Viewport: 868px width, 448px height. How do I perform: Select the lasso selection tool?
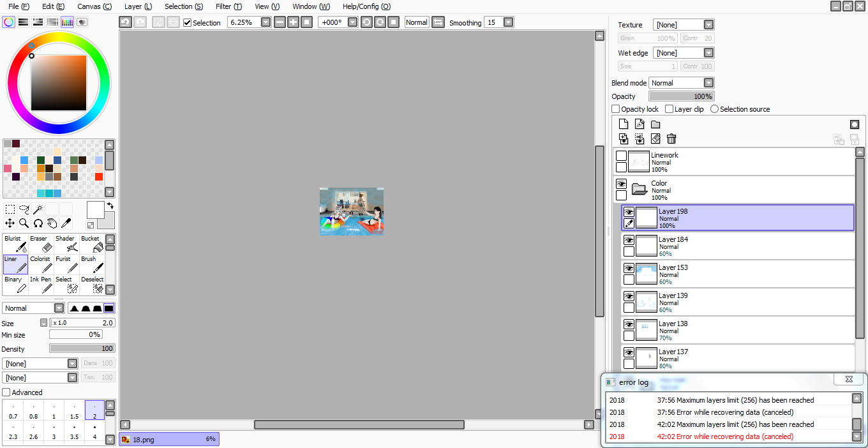click(x=24, y=209)
